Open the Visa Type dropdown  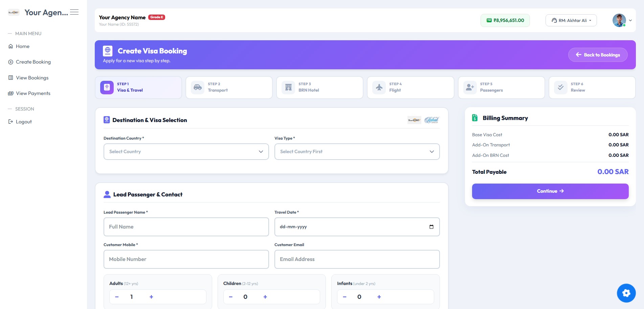pyautogui.click(x=357, y=151)
